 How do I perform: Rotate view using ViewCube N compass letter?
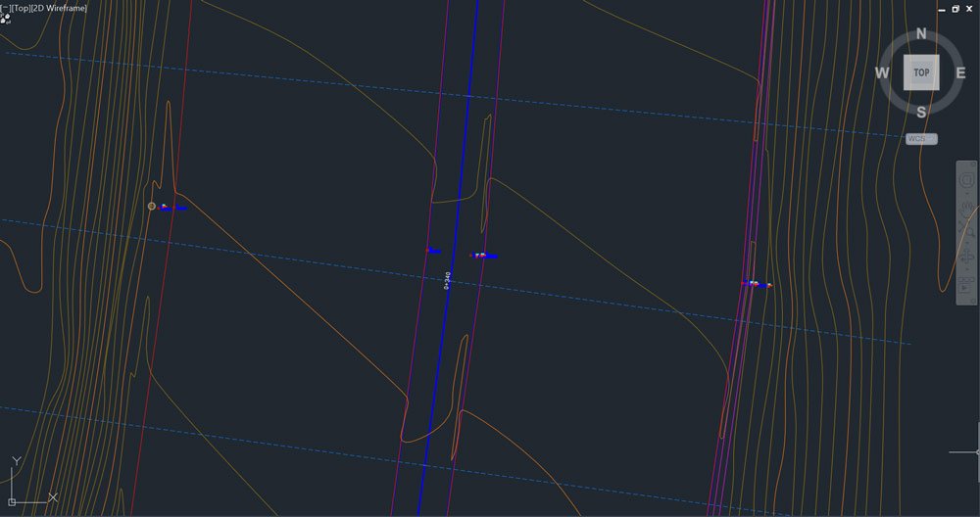[921, 33]
